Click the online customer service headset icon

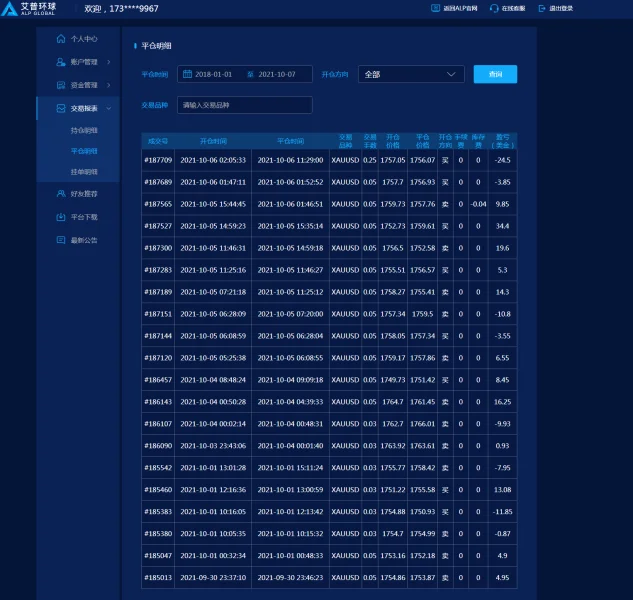(494, 8)
